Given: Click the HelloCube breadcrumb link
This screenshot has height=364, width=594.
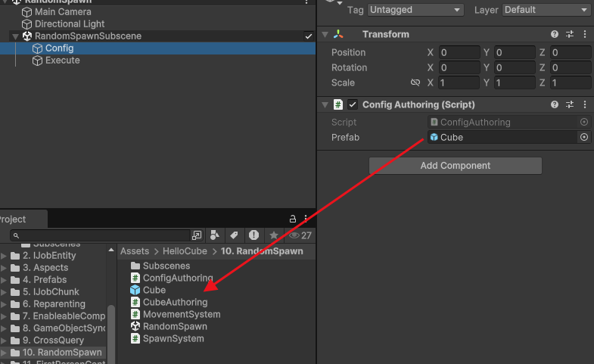Looking at the screenshot, I should [x=185, y=251].
